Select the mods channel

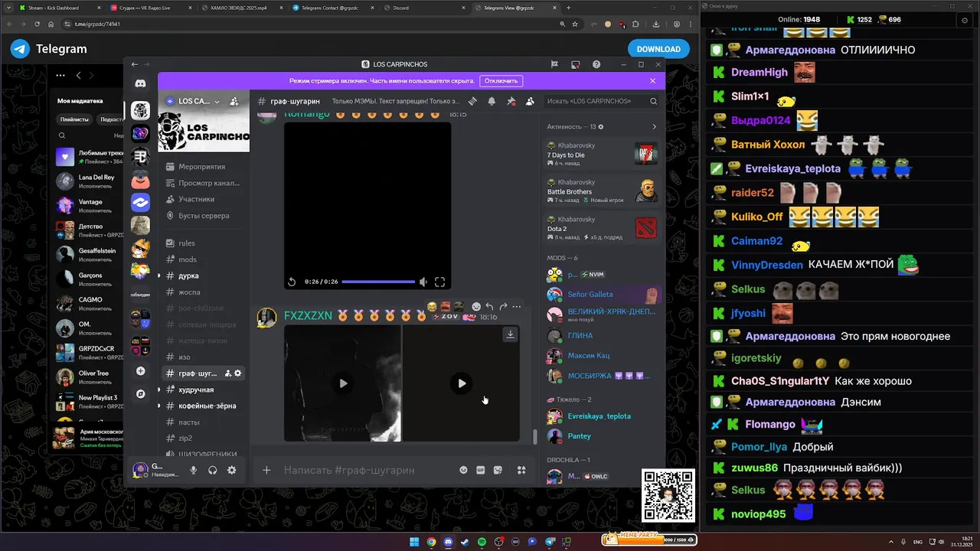point(204,259)
